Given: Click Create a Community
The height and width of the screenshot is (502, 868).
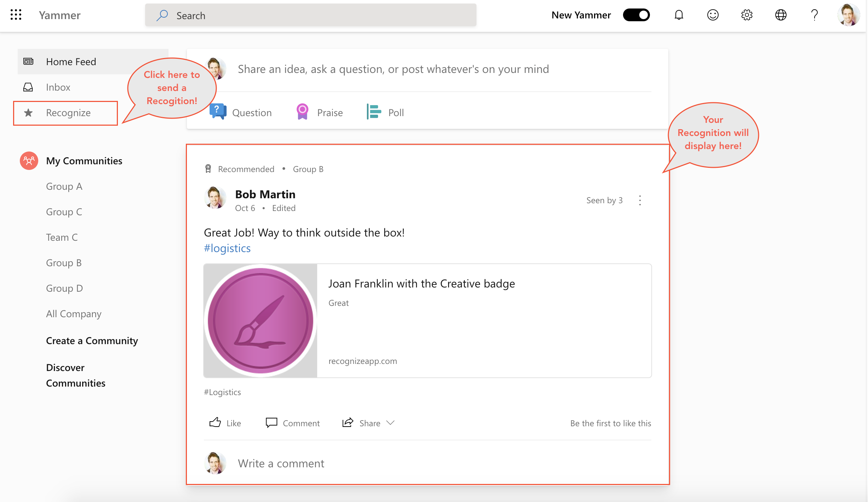Looking at the screenshot, I should (92, 341).
